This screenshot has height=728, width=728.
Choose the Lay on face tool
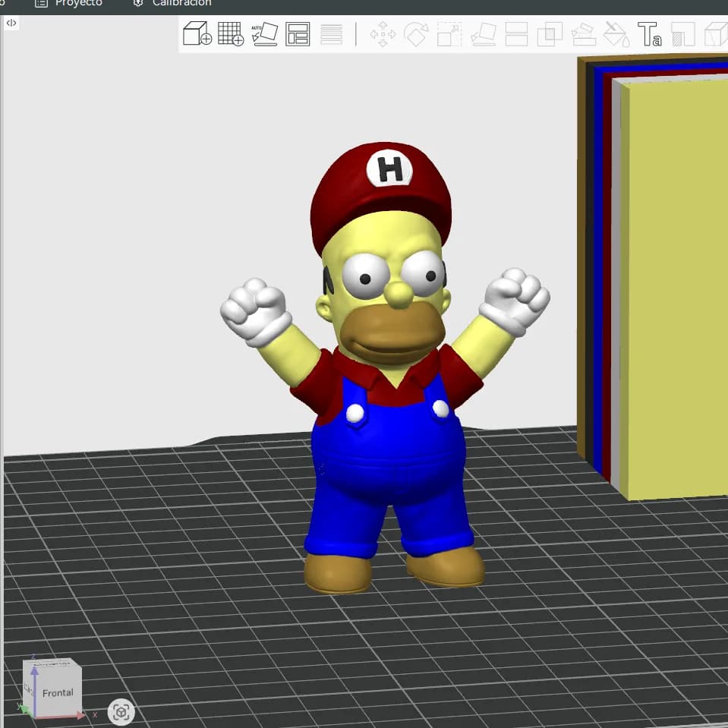point(484,34)
